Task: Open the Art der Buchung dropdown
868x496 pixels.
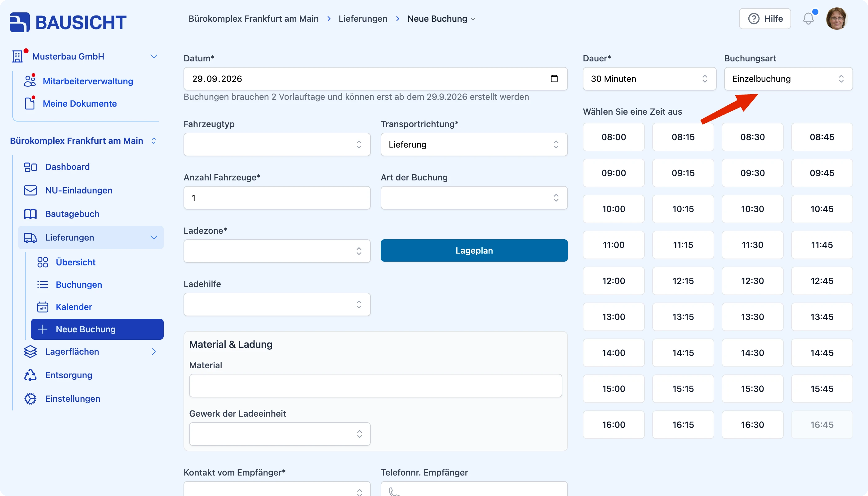Action: coord(474,197)
